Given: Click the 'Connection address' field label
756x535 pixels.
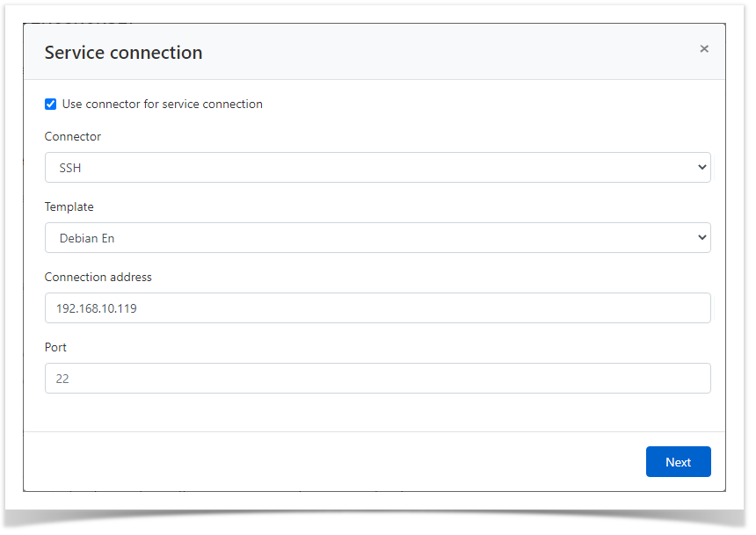Looking at the screenshot, I should (x=98, y=278).
